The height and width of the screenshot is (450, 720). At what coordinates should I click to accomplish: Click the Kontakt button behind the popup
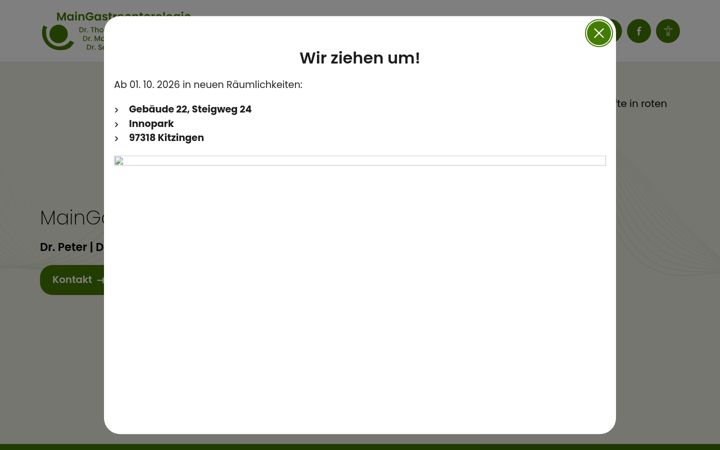(x=72, y=280)
